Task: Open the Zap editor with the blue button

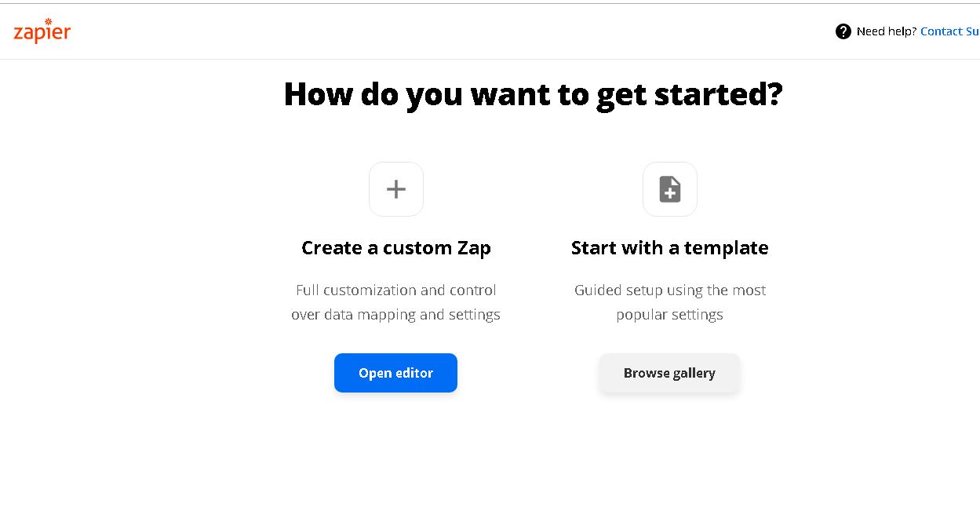Action: [x=395, y=373]
